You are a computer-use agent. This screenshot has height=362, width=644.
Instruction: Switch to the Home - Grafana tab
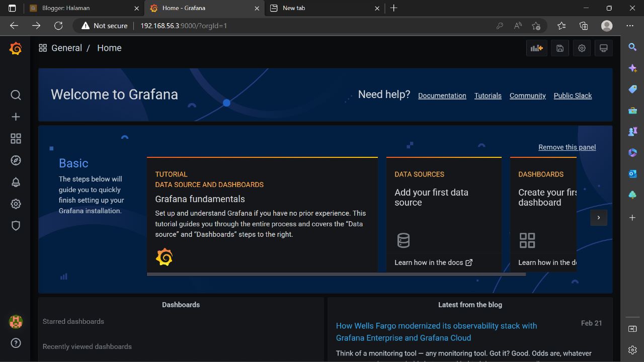pos(204,8)
